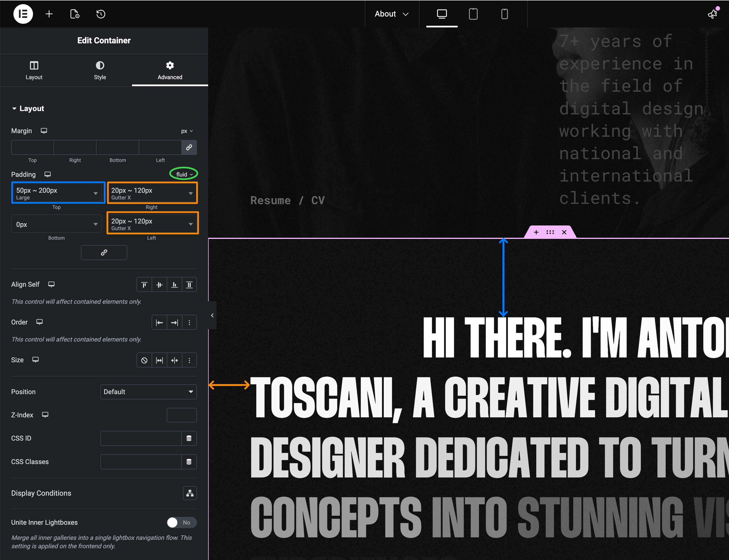This screenshot has width=729, height=560.
Task: Toggle the margin values link button
Action: pos(189,147)
